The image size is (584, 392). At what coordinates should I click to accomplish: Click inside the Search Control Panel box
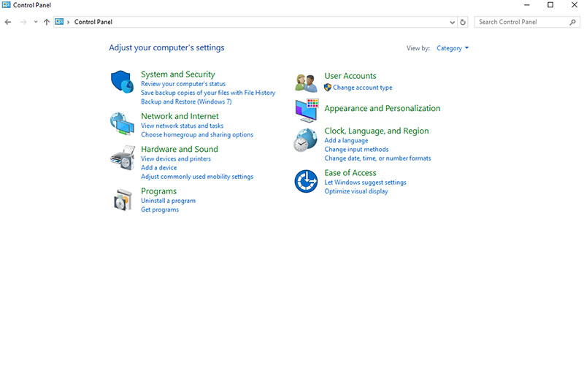coord(521,22)
